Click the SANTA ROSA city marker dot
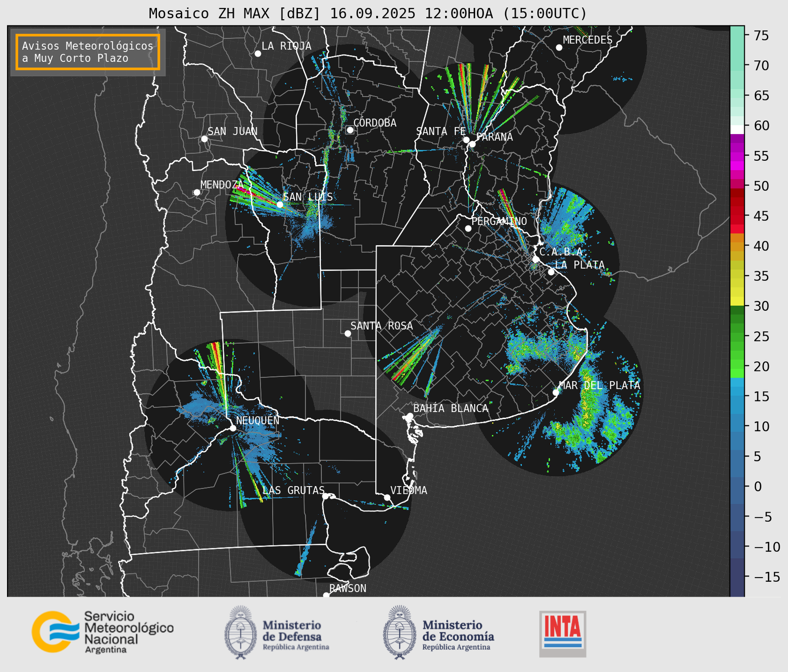Screen dimensions: 788x672 coord(348,334)
